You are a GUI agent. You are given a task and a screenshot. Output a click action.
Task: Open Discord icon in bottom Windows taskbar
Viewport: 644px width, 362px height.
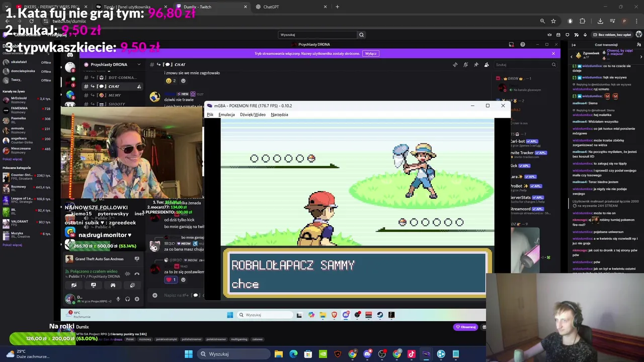click(367, 354)
